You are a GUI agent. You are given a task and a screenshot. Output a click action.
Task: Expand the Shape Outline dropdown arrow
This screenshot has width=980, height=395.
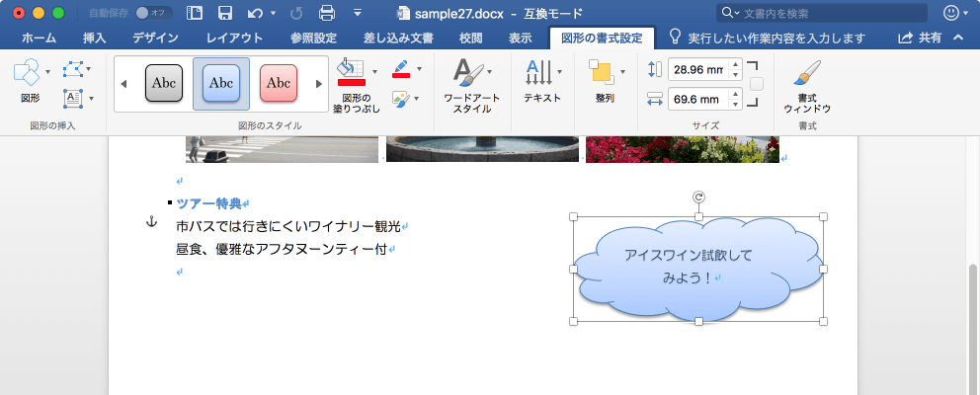point(419,69)
